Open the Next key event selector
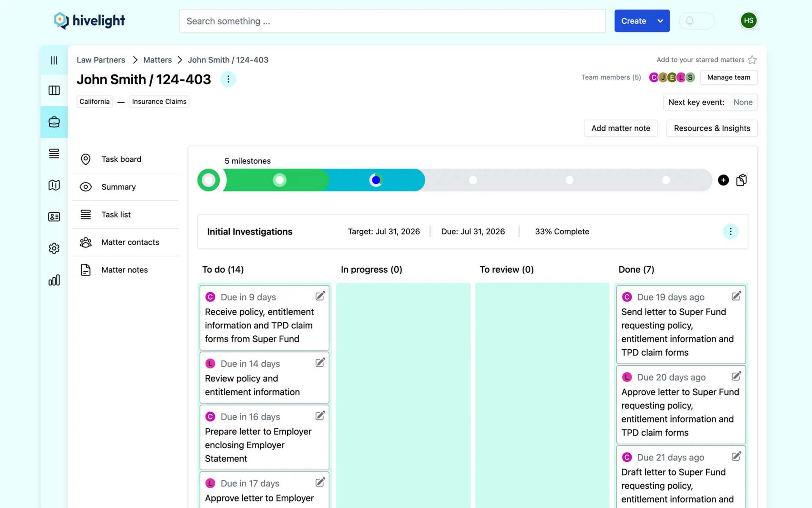The image size is (812, 508). pyautogui.click(x=710, y=102)
